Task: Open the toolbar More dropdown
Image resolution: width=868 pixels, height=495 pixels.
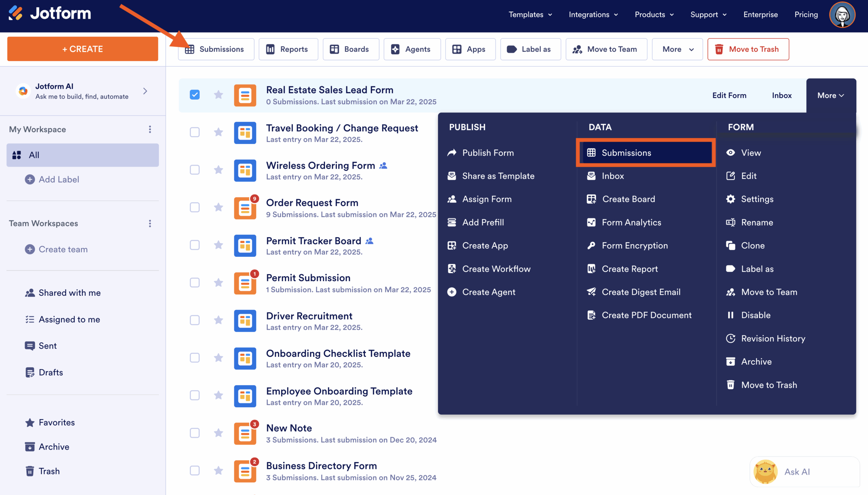Action: [677, 49]
